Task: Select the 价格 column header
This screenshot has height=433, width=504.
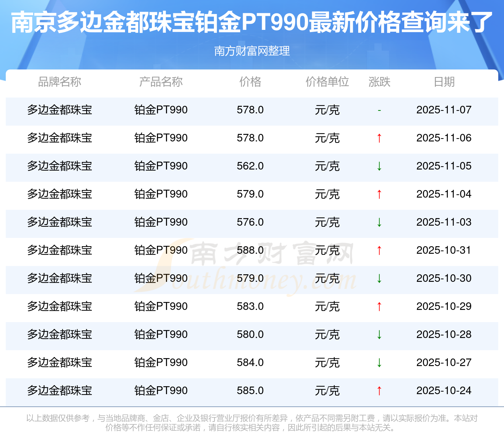Action: pos(250,82)
